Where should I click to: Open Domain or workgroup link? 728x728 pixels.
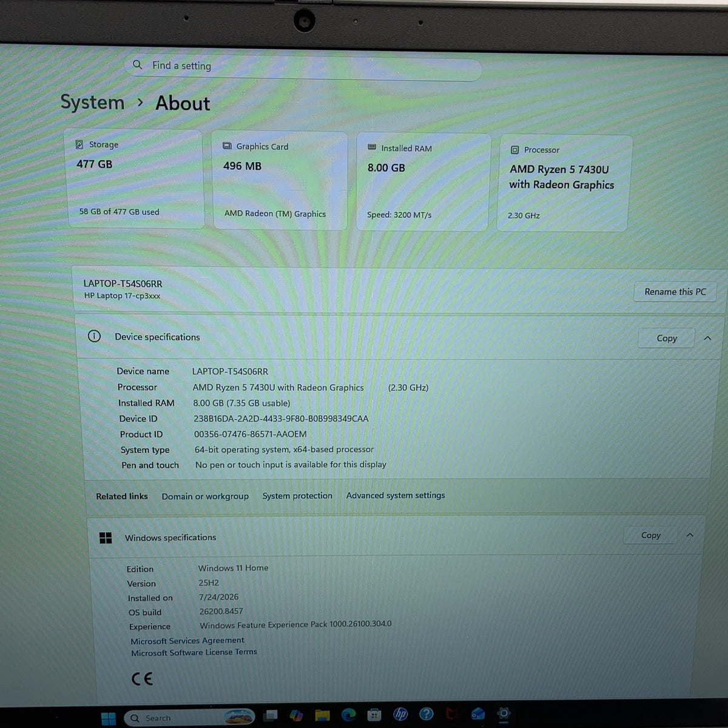click(205, 496)
